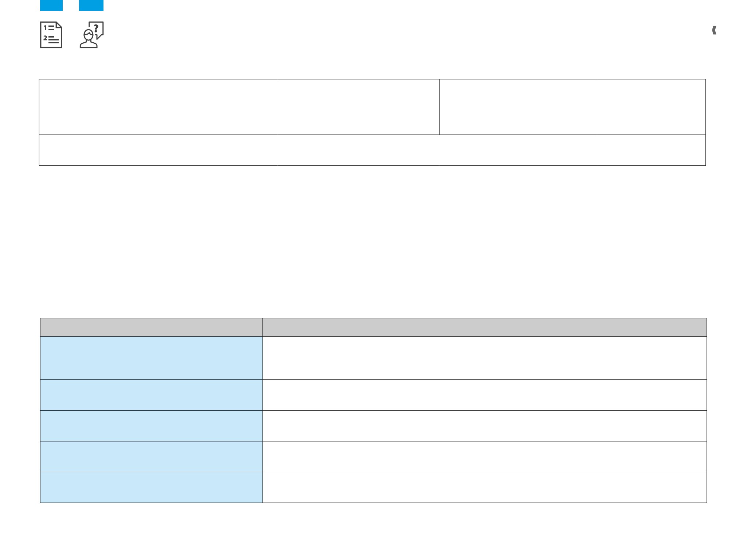Click inside the upper-right box
Viewport: 747px width, 560px height.
tap(572, 107)
